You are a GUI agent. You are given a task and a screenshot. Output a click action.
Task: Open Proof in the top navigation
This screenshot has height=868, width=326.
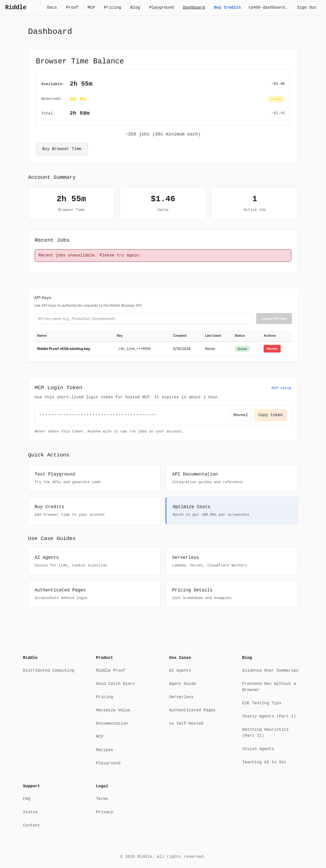click(x=72, y=7)
